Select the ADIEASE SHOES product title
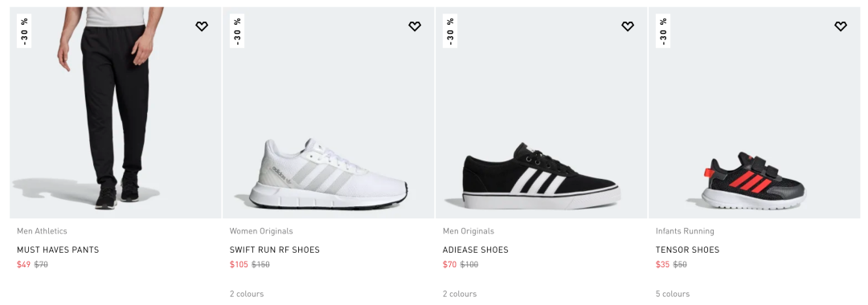Screen dimensions: 868x305 point(476,250)
